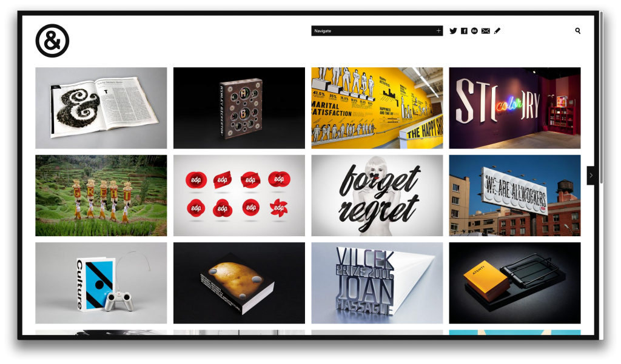
Task: Open the We Are All Workers billboard
Action: 515,196
